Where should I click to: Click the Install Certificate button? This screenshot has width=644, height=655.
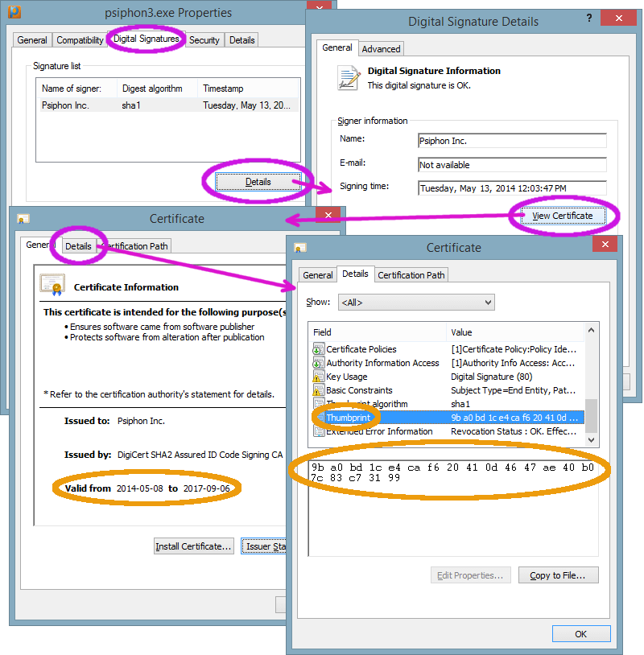[193, 546]
